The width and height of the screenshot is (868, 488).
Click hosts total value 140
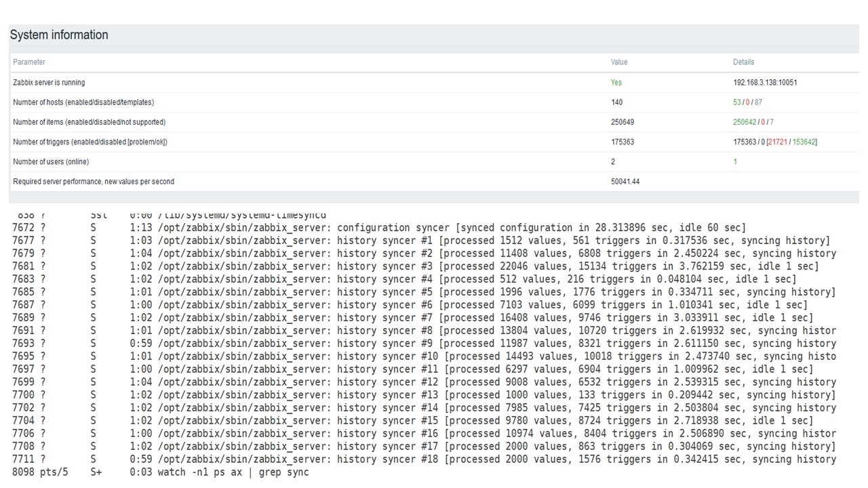pos(616,102)
